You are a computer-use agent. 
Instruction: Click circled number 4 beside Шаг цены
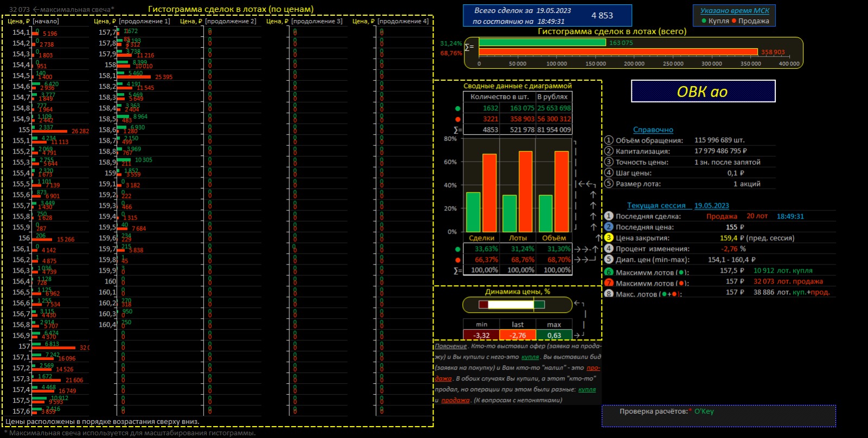pos(609,173)
